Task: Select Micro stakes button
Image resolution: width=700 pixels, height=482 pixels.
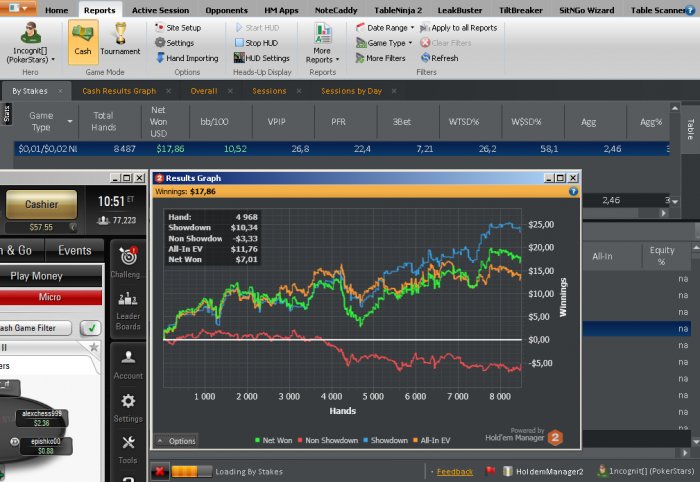Action: (x=50, y=297)
